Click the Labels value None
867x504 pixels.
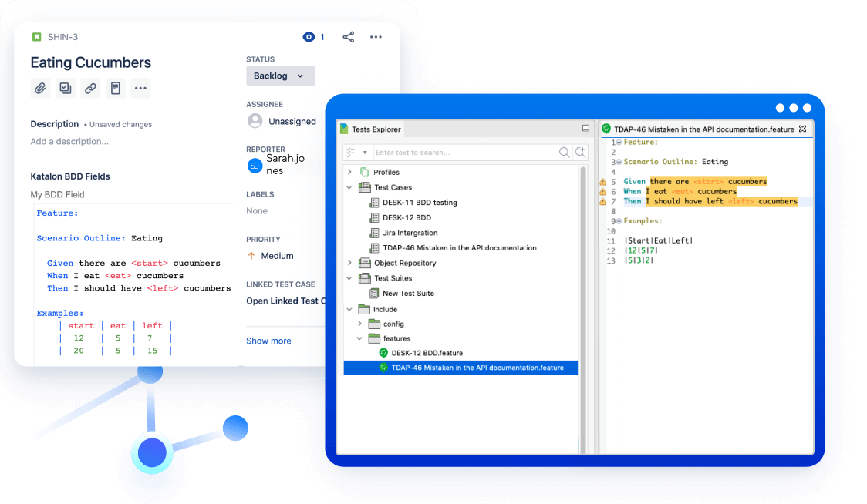tap(257, 211)
